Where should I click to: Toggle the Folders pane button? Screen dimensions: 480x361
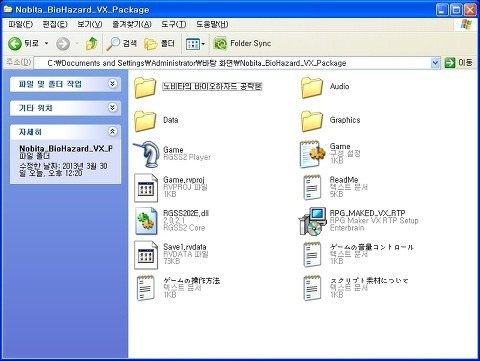pyautogui.click(x=159, y=44)
